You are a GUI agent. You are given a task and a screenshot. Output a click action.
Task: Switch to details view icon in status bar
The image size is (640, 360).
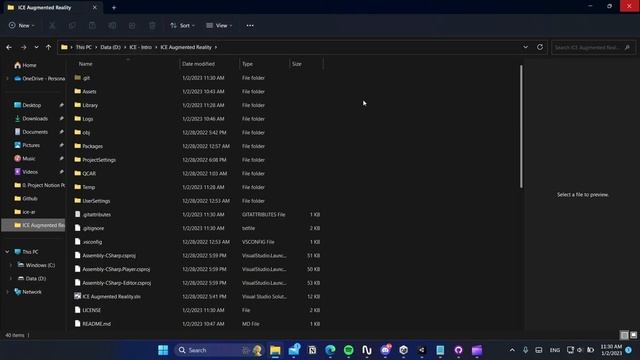pos(624,335)
